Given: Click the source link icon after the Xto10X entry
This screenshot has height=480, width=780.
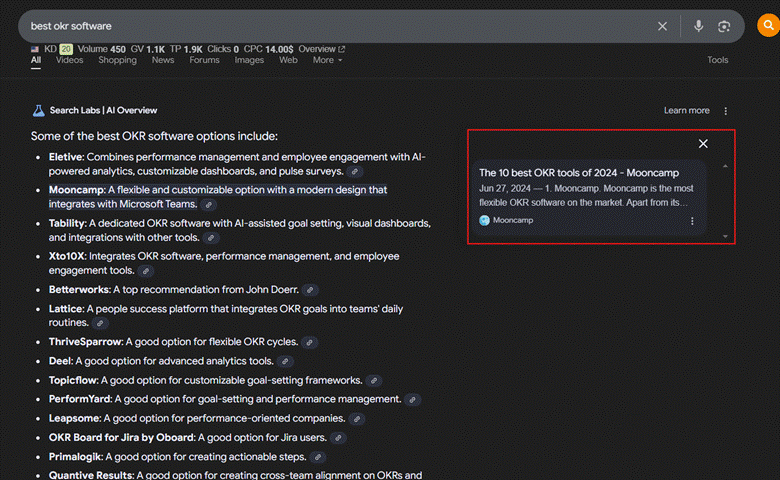Looking at the screenshot, I should (x=146, y=271).
